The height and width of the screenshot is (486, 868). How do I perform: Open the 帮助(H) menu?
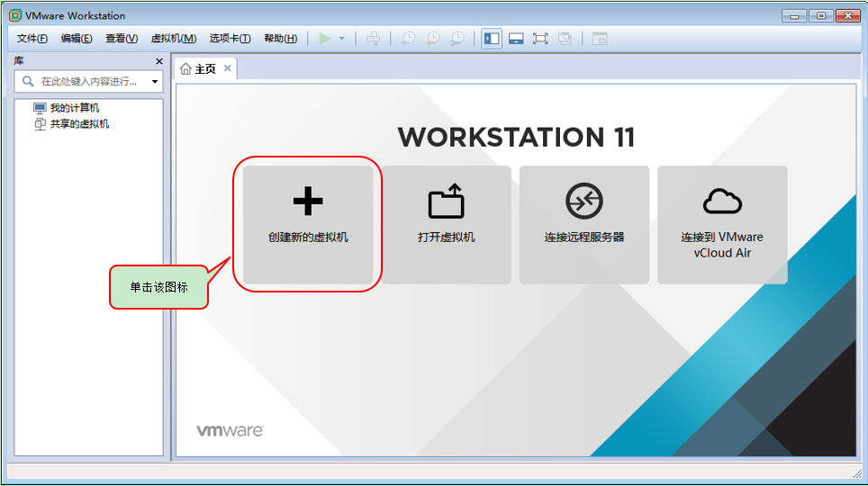click(x=281, y=38)
